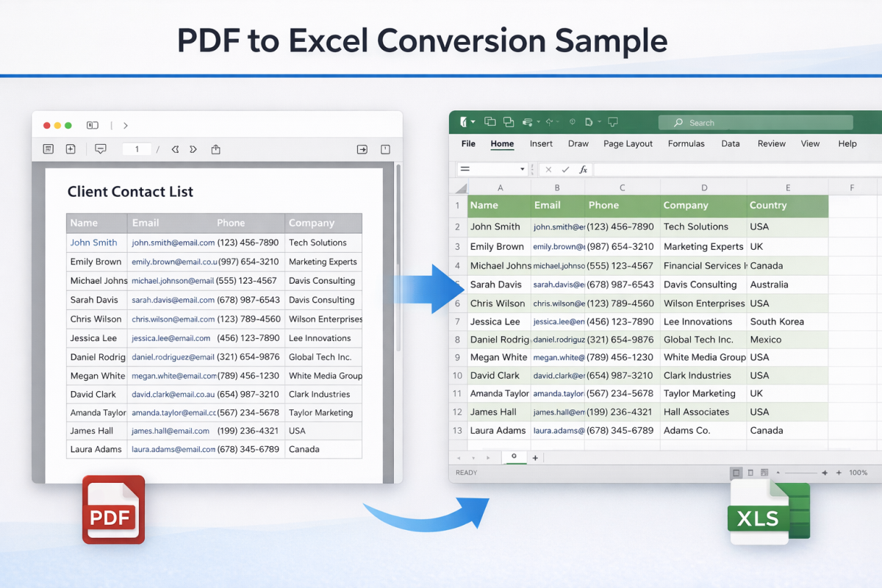Viewport: 882px width, 588px height.
Task: Click the insert function fx icon
Action: [583, 169]
